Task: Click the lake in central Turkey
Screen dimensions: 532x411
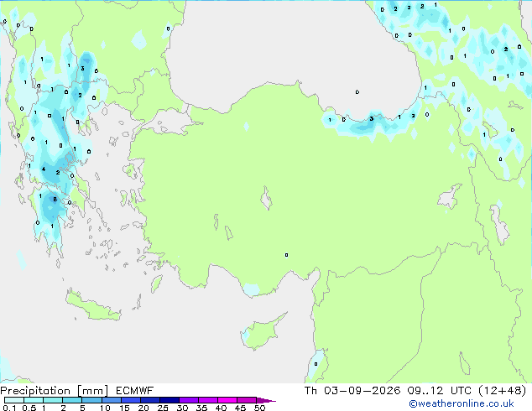Action: [x=266, y=199]
